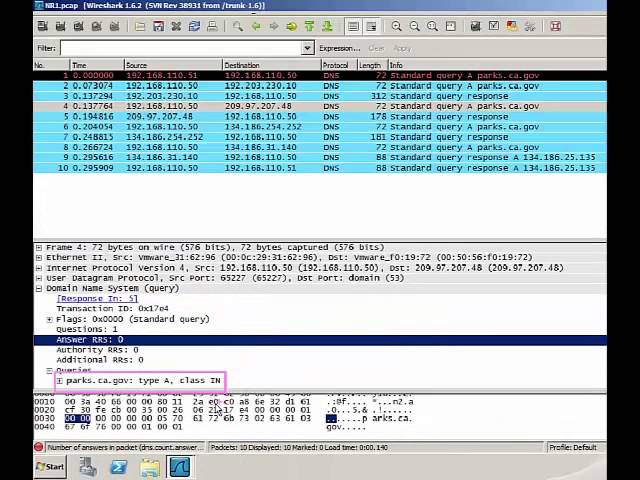
Task: Stop the running capture icon
Action: coord(96,27)
